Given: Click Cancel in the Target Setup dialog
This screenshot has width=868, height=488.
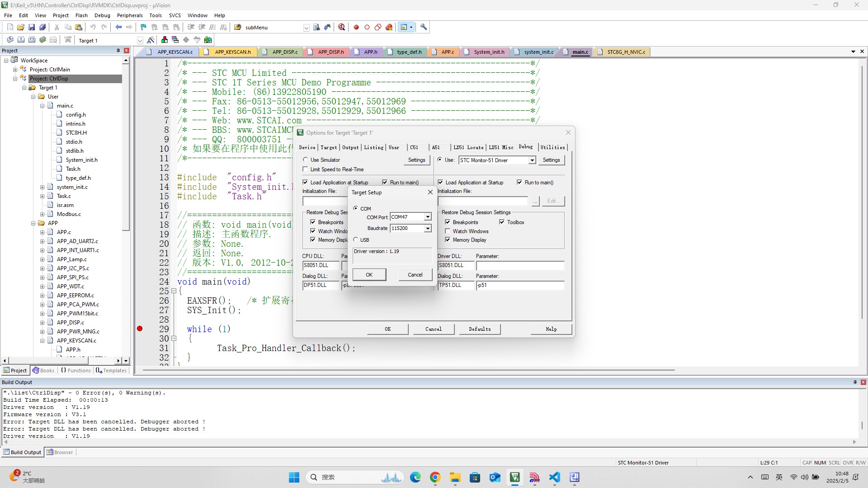Looking at the screenshot, I should 415,275.
